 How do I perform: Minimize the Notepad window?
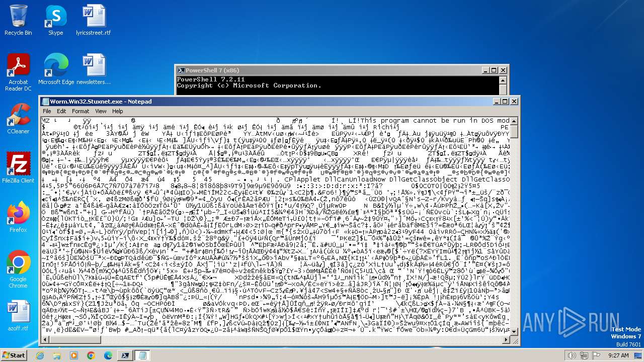tap(496, 102)
